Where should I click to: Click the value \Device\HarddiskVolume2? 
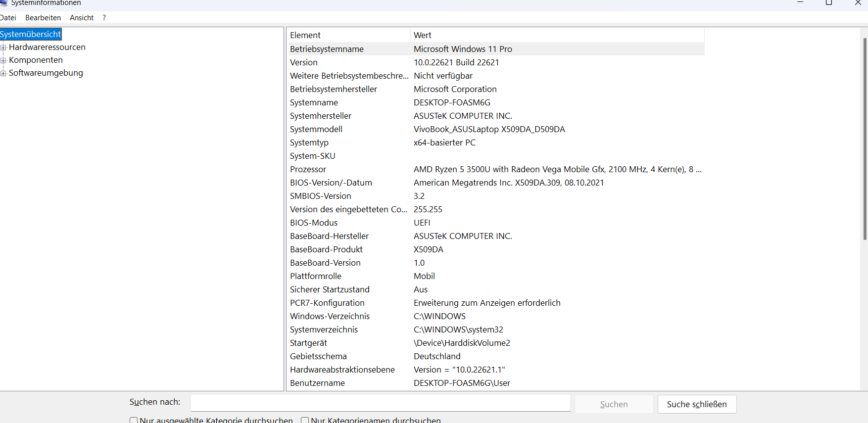click(462, 343)
